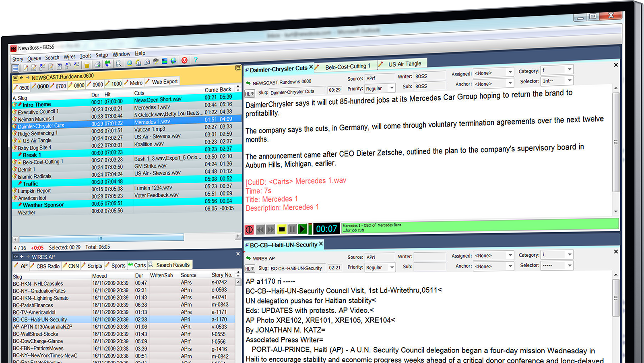This screenshot has width=644, height=363.
Task: Open the Wires menu
Action: [x=69, y=57]
